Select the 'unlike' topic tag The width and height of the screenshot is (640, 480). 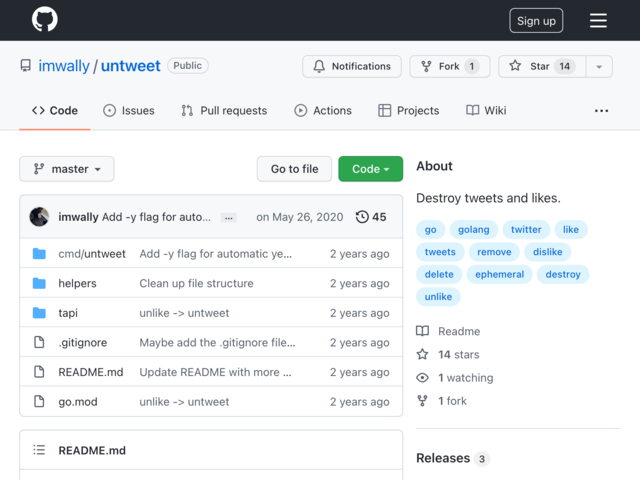(438, 297)
